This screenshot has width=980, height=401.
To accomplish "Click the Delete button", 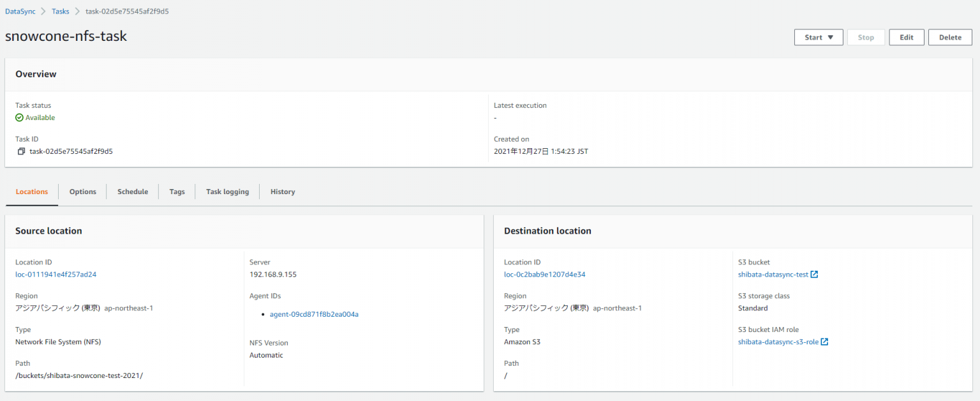I will [x=950, y=37].
